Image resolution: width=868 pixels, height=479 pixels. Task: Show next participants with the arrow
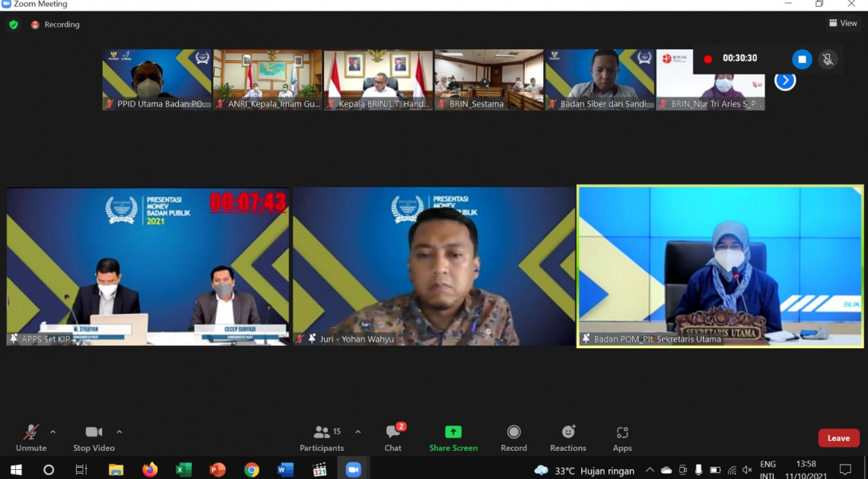pyautogui.click(x=785, y=81)
